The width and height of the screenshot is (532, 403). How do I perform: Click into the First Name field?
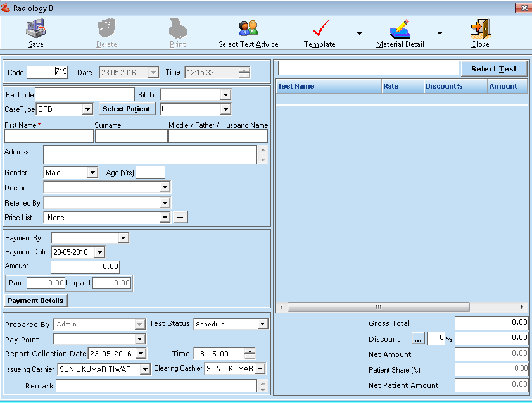[49, 136]
